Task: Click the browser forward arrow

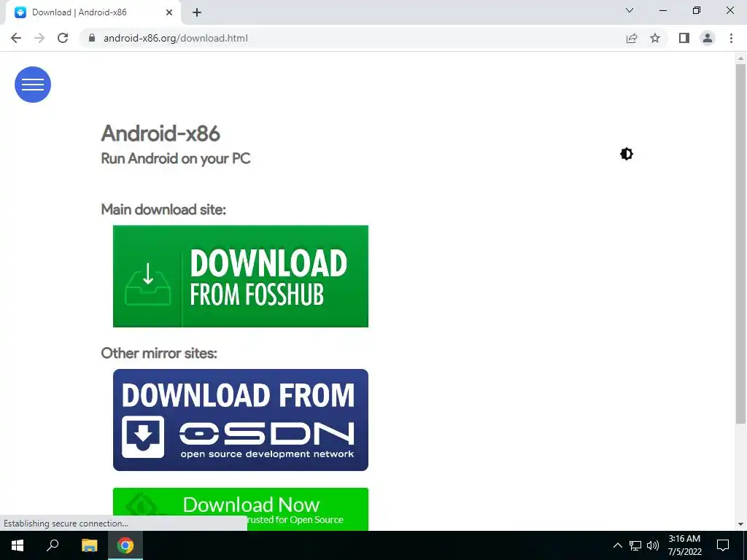Action: click(39, 38)
